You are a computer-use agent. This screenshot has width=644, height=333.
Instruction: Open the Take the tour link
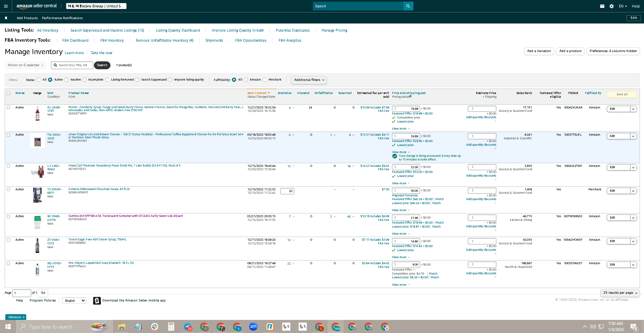pos(101,53)
